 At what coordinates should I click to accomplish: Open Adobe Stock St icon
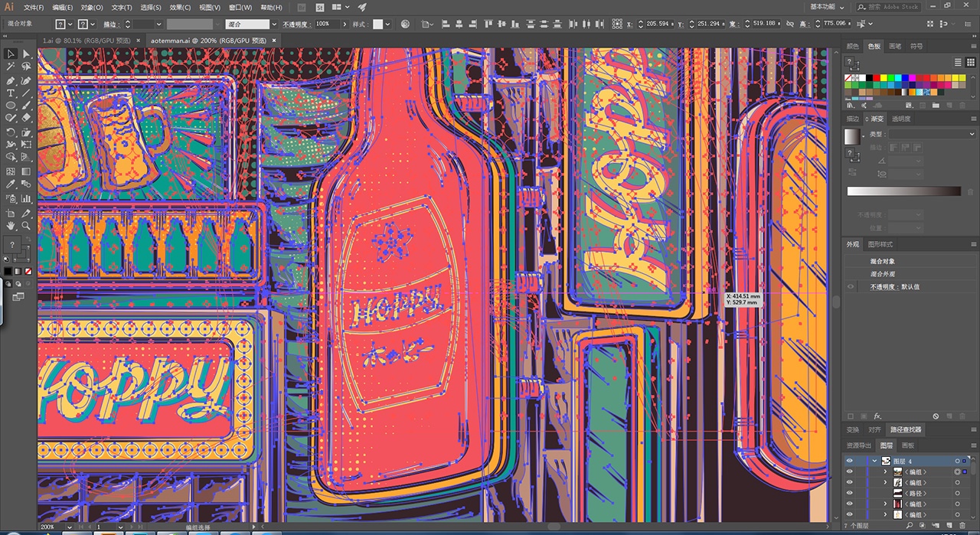(x=318, y=7)
